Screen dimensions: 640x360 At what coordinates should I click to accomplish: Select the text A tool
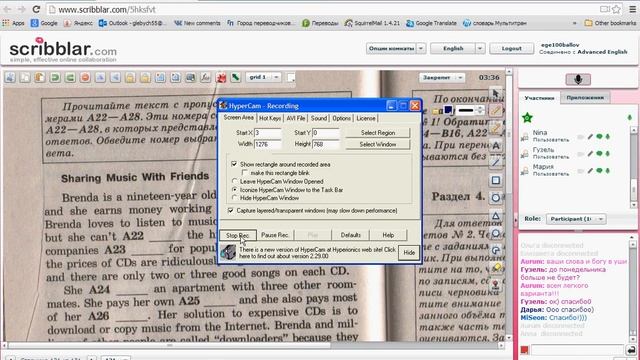coord(496,145)
